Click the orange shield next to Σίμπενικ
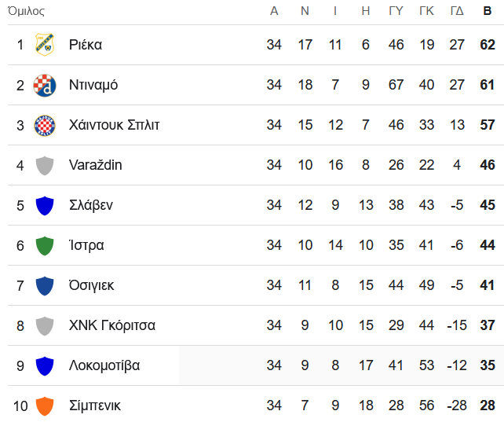This screenshot has width=504, height=422. pos(45,405)
